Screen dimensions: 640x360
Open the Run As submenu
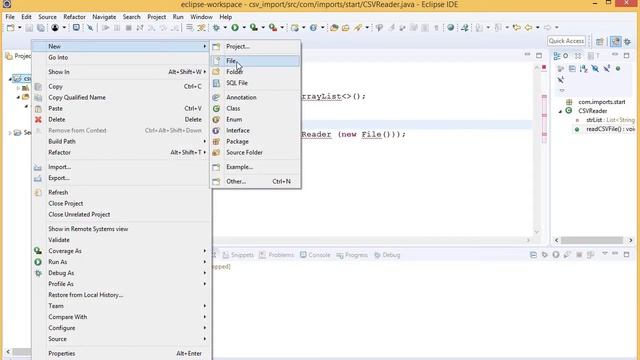122,262
